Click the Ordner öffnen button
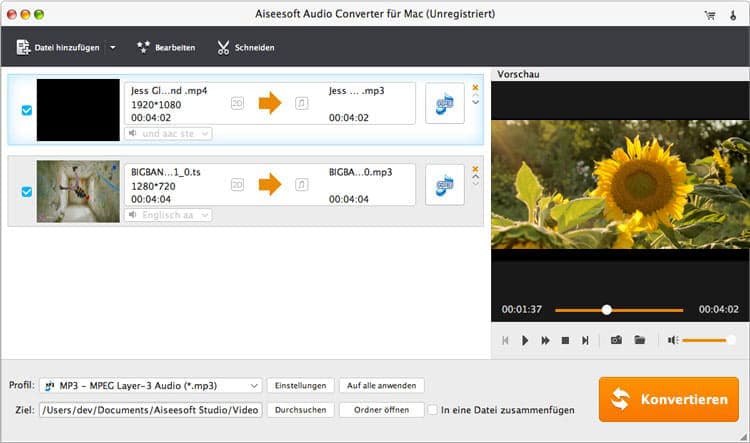 click(382, 410)
